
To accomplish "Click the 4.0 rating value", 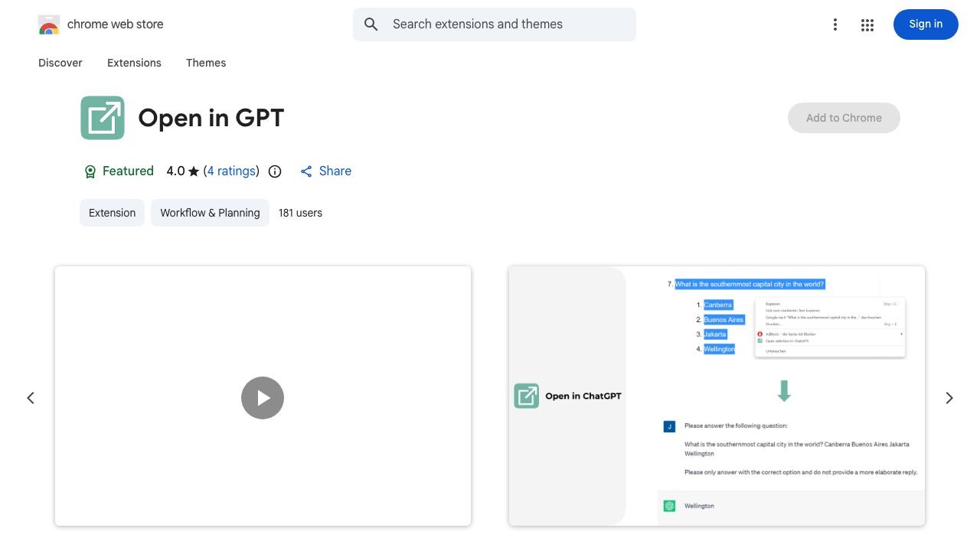I will tap(175, 171).
